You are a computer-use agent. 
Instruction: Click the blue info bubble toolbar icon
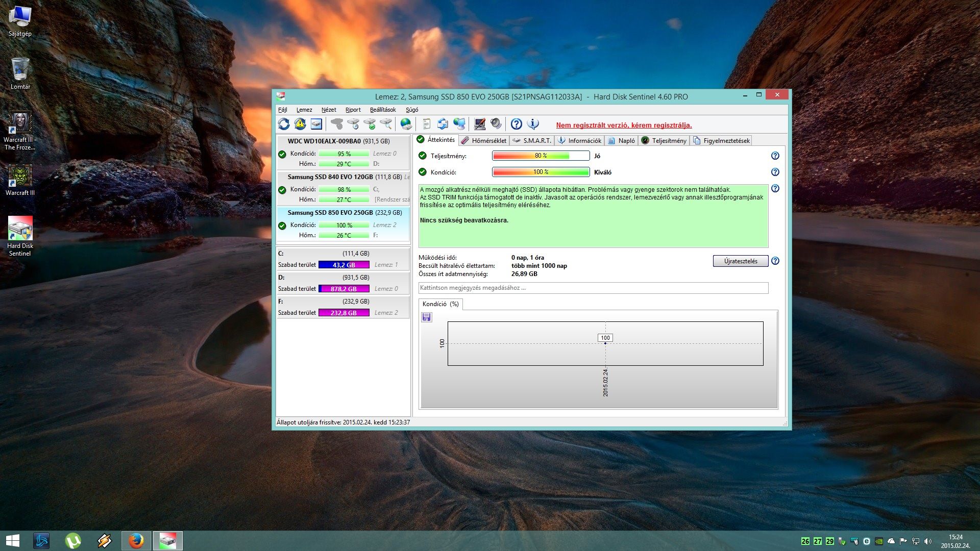533,124
